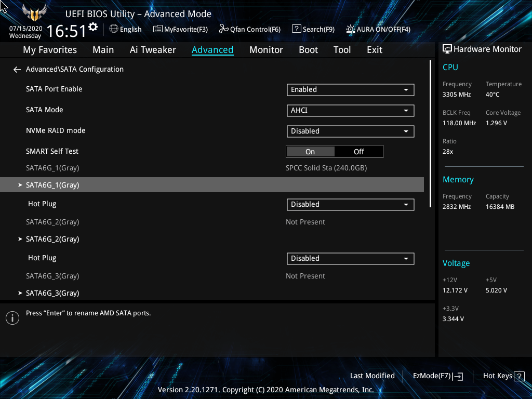
Task: Change language from English
Action: (130, 30)
